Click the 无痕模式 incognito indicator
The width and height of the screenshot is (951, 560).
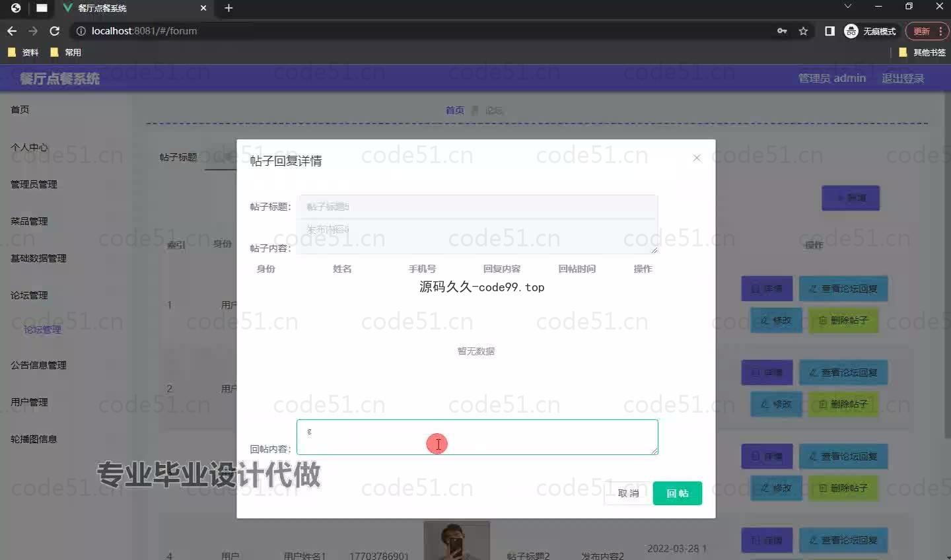click(870, 31)
